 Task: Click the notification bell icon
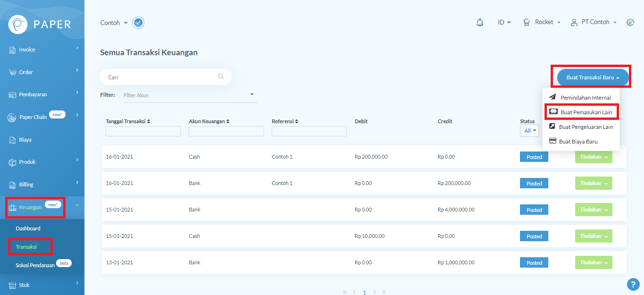480,23
